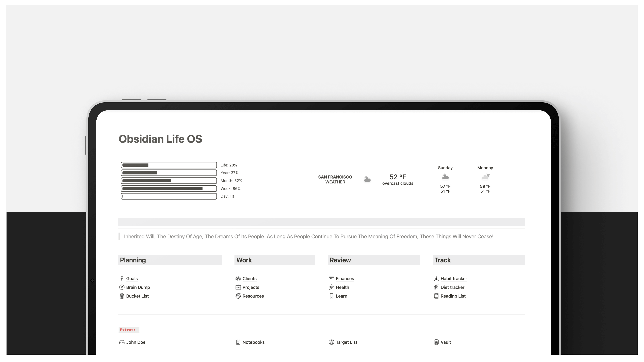Select the lightning icon beside Goals
644x362 pixels.
122,278
